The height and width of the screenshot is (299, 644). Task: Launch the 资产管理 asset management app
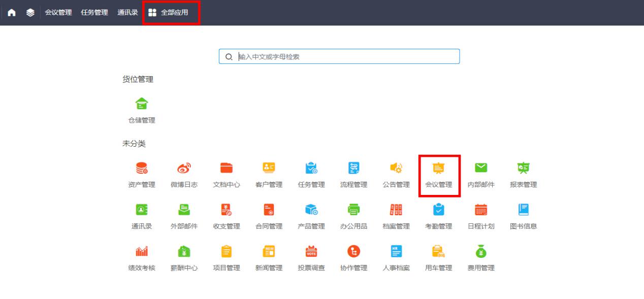tap(142, 169)
